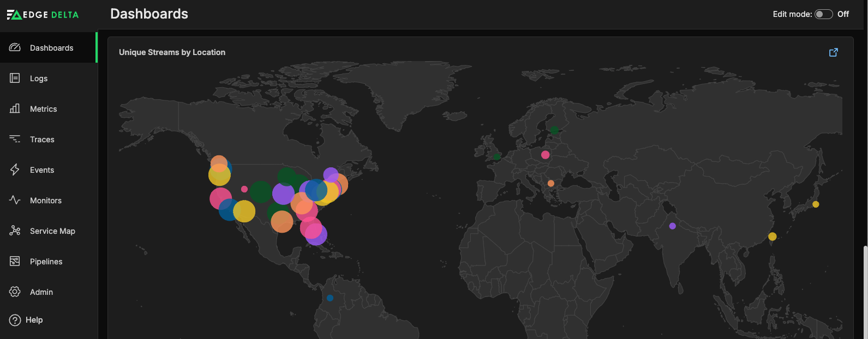The image size is (868, 339).
Task: Open the Service Map nodes icon
Action: 15,231
